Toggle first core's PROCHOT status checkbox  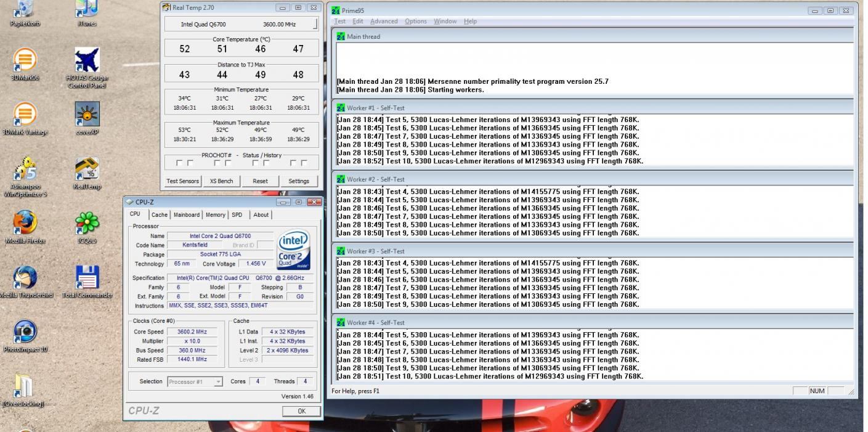pyautogui.click(x=179, y=163)
